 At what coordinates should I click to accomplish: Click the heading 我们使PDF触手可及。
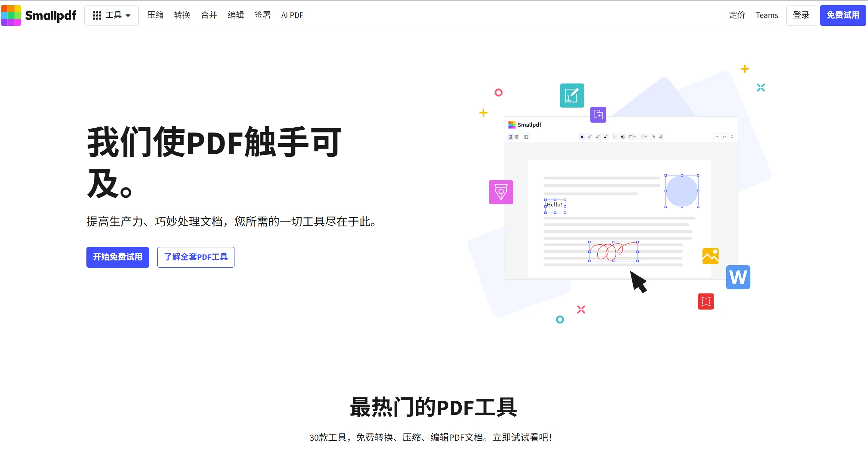[x=215, y=162]
